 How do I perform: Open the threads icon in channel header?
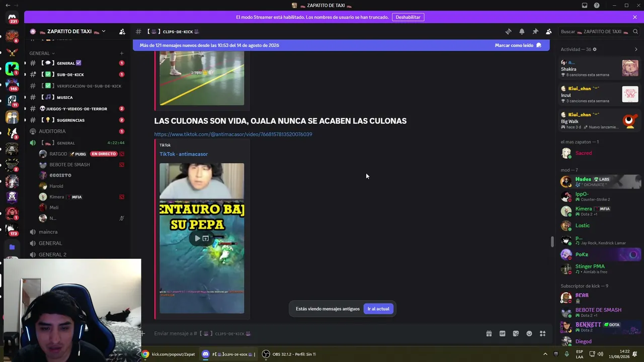pyautogui.click(x=508, y=31)
